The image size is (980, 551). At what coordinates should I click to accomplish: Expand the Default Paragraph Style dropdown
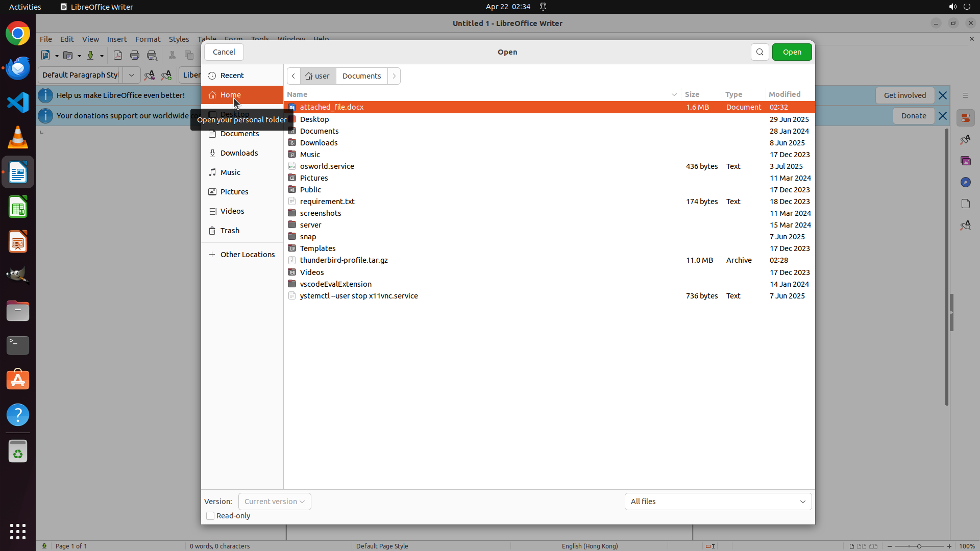coord(131,75)
